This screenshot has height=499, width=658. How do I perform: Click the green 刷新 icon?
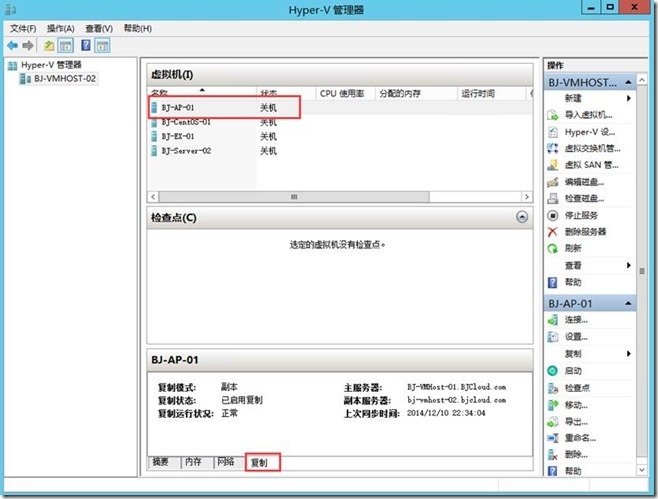(553, 248)
